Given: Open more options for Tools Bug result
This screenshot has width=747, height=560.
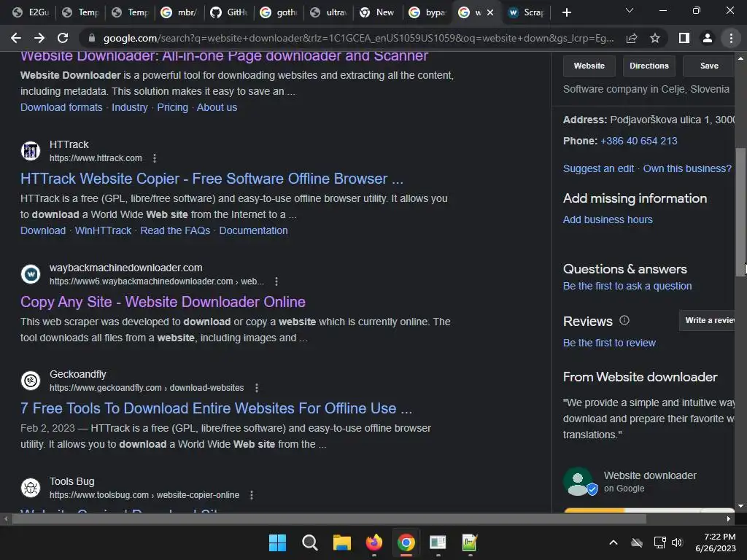Looking at the screenshot, I should pyautogui.click(x=252, y=495).
